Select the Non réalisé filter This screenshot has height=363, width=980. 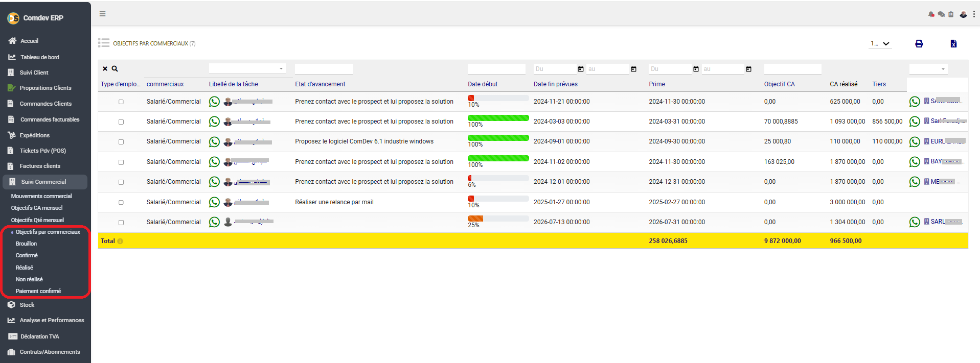click(x=29, y=279)
